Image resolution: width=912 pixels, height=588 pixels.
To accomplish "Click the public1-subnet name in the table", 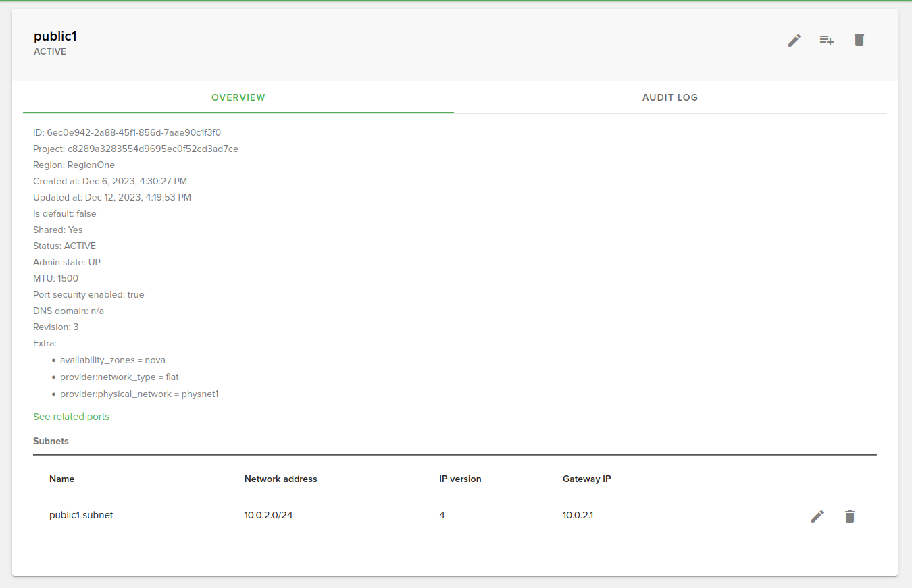I will (81, 515).
